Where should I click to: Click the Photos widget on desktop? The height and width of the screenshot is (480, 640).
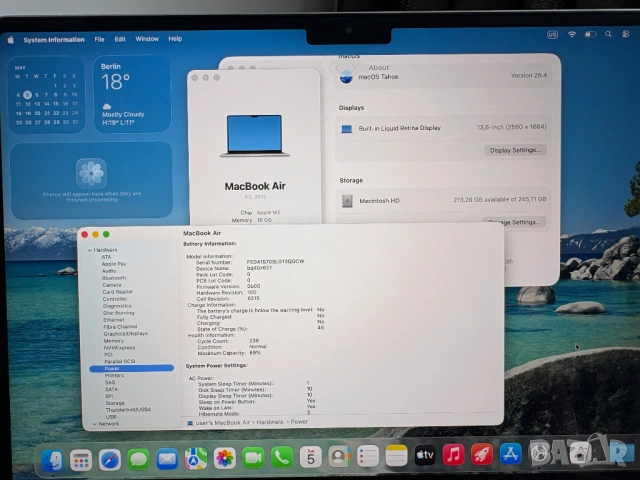coord(91,181)
